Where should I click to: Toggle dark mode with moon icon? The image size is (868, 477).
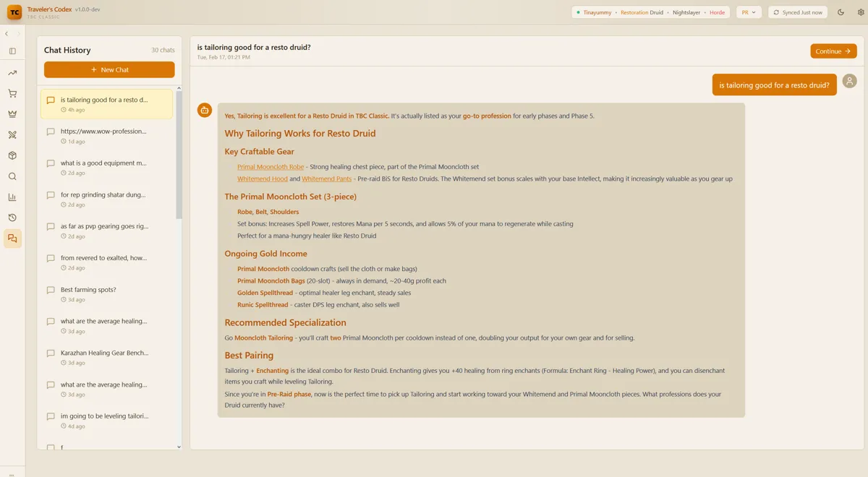tap(841, 12)
